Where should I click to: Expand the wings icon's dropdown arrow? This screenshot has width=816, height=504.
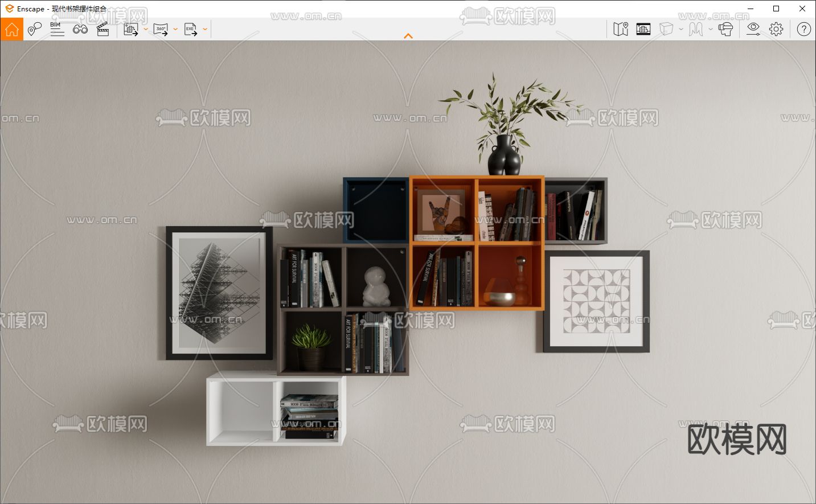pyautogui.click(x=711, y=29)
